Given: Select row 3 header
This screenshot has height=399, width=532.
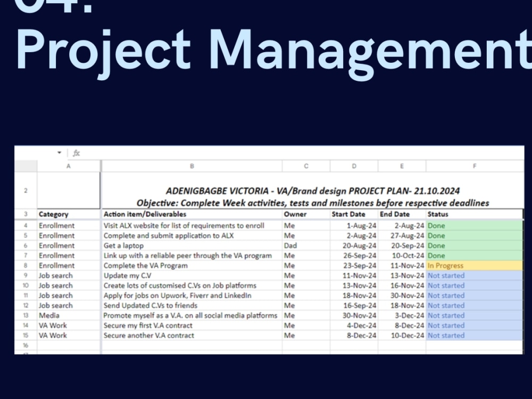Looking at the screenshot, I should pyautogui.click(x=26, y=214).
